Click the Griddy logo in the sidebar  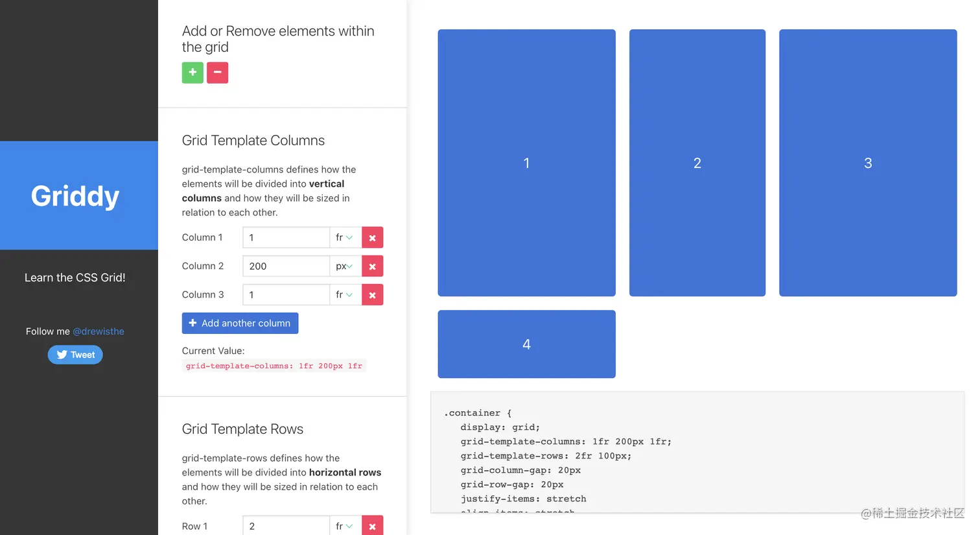75,196
